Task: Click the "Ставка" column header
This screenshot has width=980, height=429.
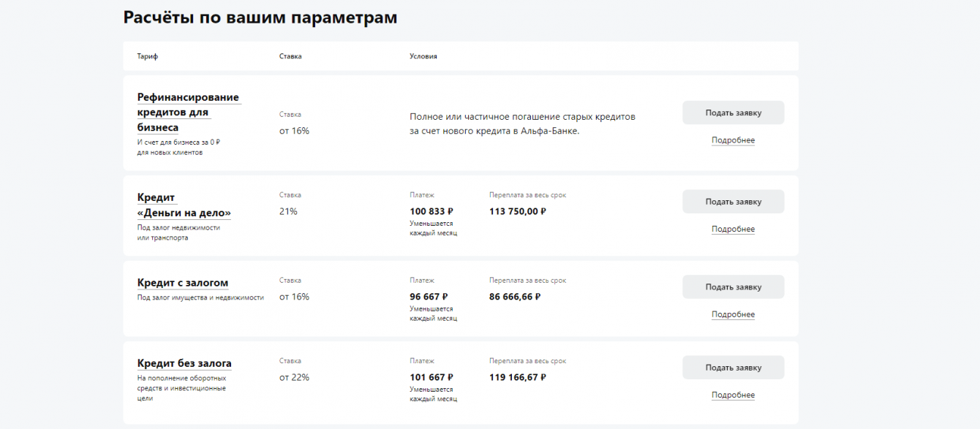Action: [x=290, y=56]
